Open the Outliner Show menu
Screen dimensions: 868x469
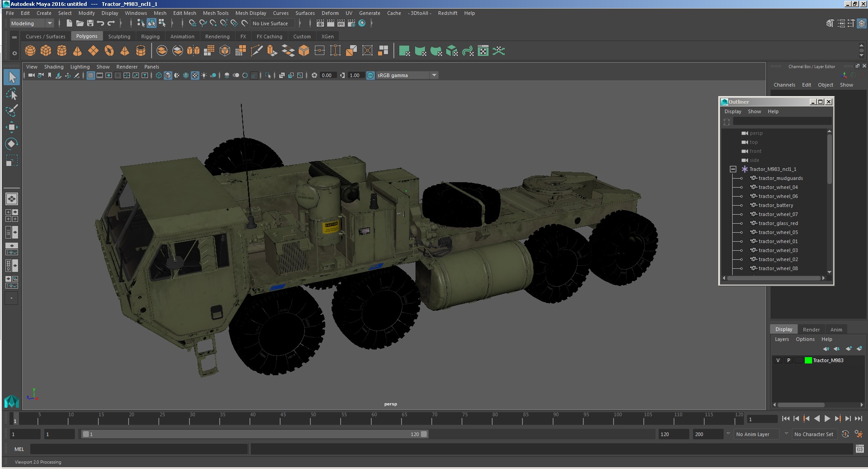tap(754, 111)
